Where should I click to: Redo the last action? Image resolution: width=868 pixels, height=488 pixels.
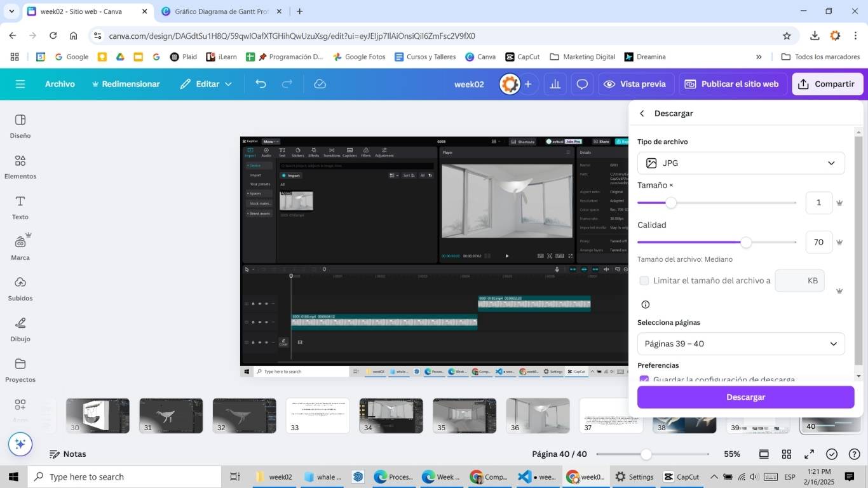(287, 84)
